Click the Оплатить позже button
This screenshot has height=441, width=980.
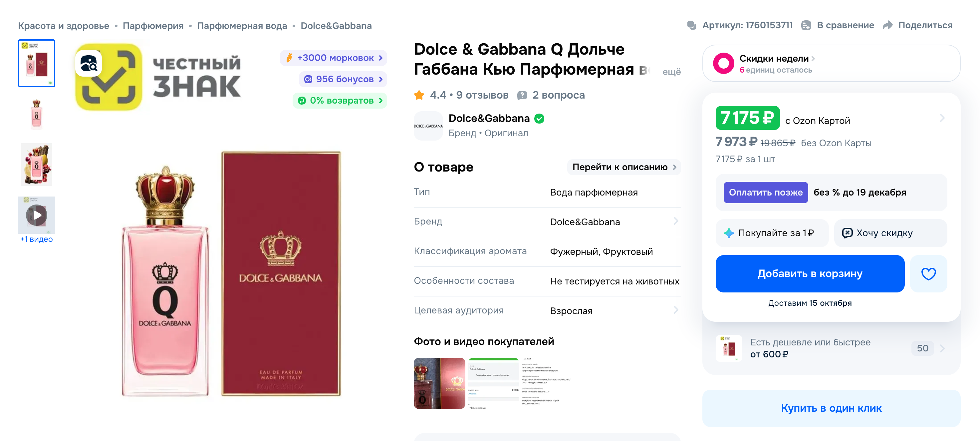pos(765,193)
